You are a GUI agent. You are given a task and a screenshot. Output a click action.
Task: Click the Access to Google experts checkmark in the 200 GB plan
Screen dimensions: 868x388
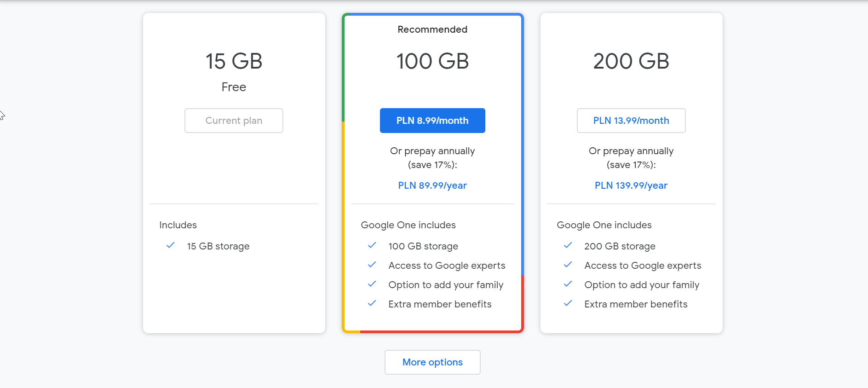point(568,265)
